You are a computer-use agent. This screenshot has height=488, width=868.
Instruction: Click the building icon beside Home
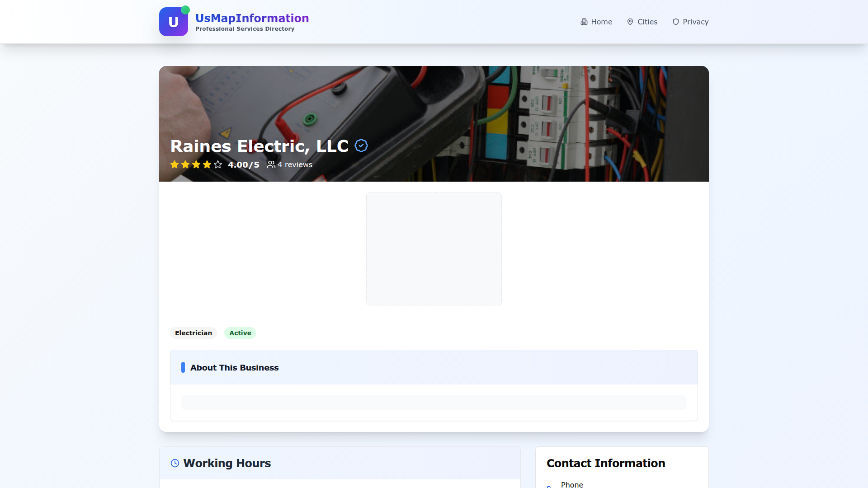[x=584, y=22]
